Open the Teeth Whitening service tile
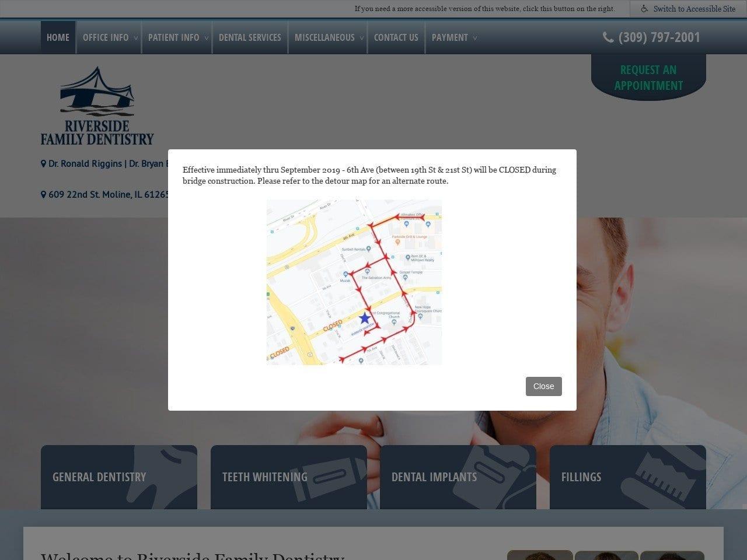The height and width of the screenshot is (560, 747). point(289,477)
